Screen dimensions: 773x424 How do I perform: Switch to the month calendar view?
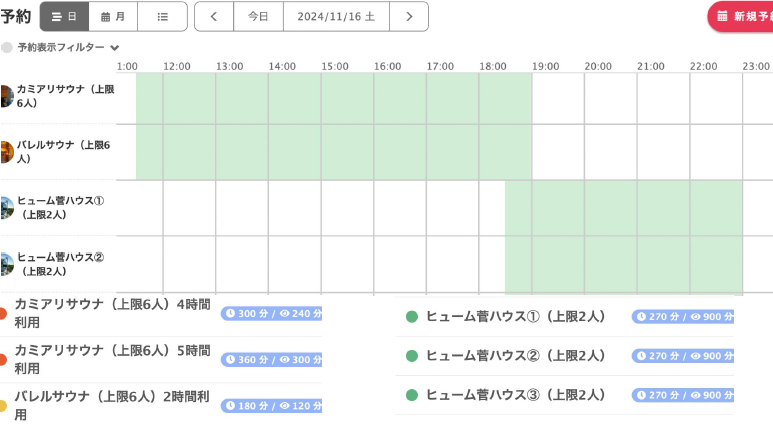coord(113,17)
